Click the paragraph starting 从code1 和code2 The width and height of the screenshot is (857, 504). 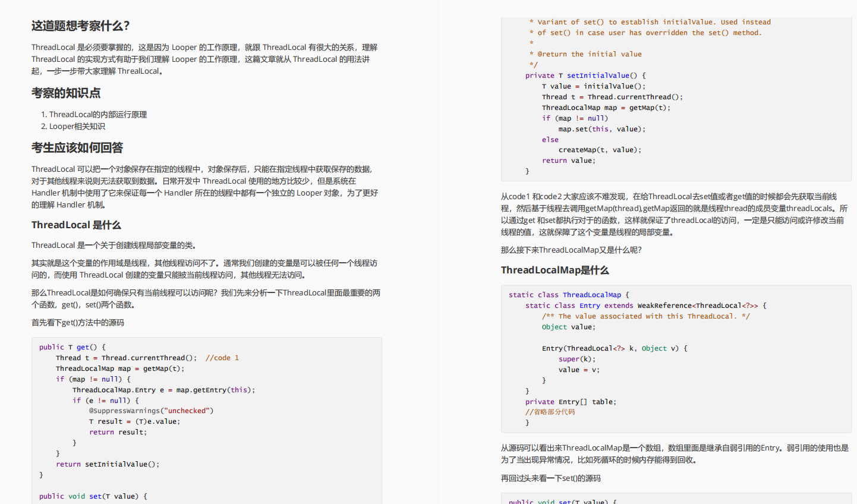tap(675, 215)
